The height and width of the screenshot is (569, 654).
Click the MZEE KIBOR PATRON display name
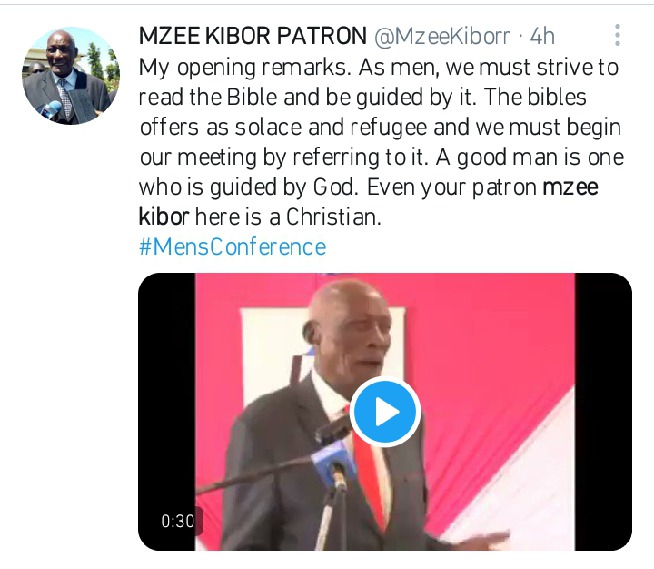click(x=252, y=36)
